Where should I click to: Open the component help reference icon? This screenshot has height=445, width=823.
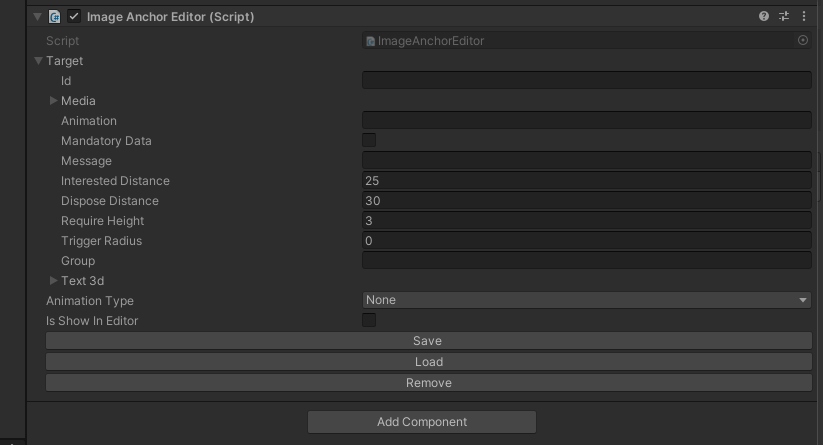click(x=764, y=17)
